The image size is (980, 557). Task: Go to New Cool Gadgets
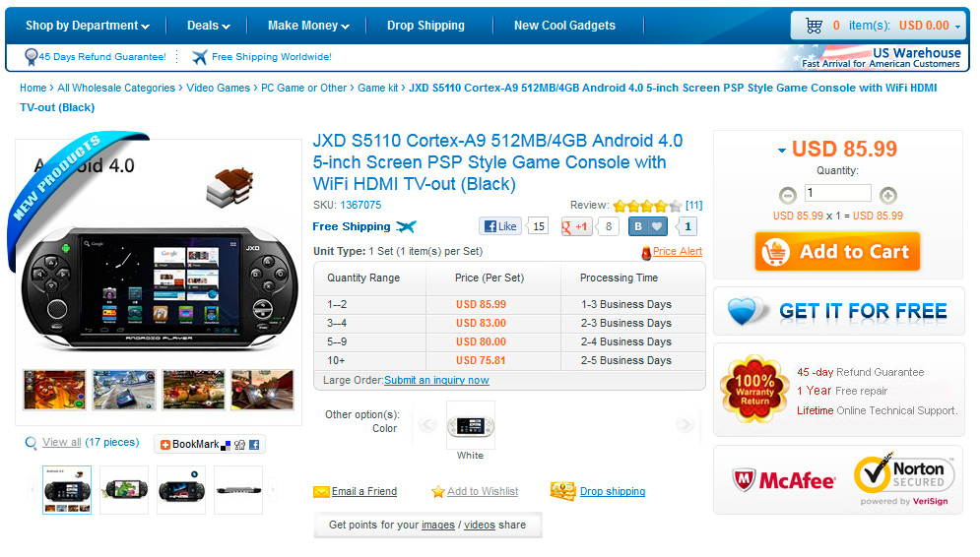(x=564, y=26)
